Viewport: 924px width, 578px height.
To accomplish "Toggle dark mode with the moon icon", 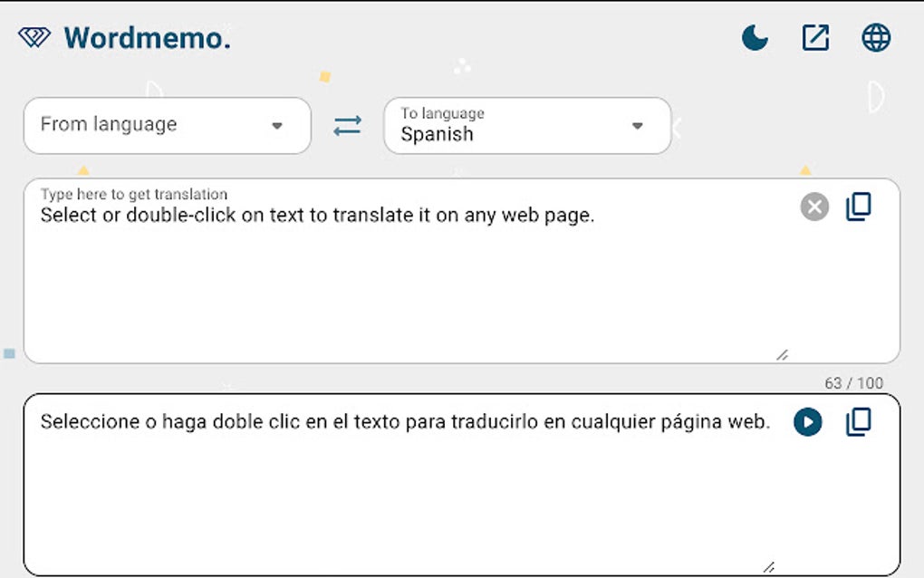I will tap(754, 37).
